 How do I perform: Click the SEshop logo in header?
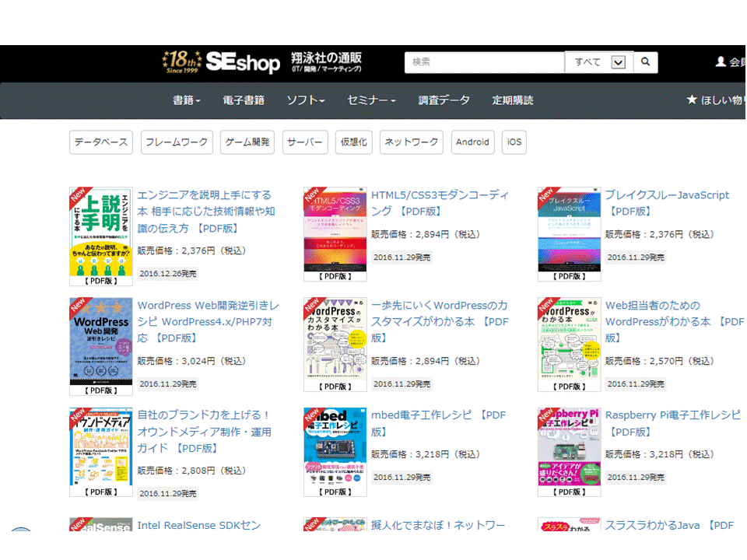[x=243, y=62]
